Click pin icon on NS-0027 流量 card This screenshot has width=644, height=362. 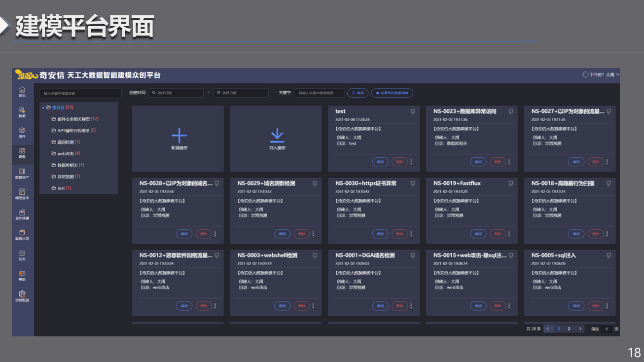[609, 111]
